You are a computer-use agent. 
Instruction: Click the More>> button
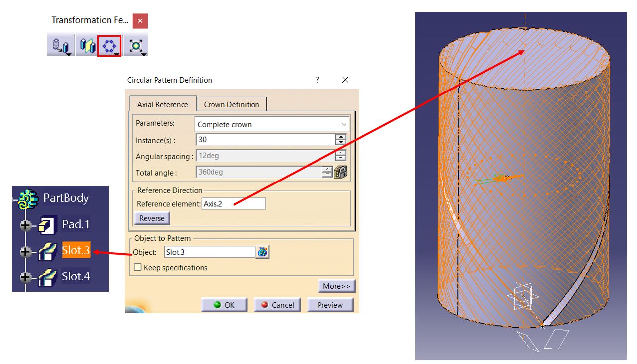[337, 286]
